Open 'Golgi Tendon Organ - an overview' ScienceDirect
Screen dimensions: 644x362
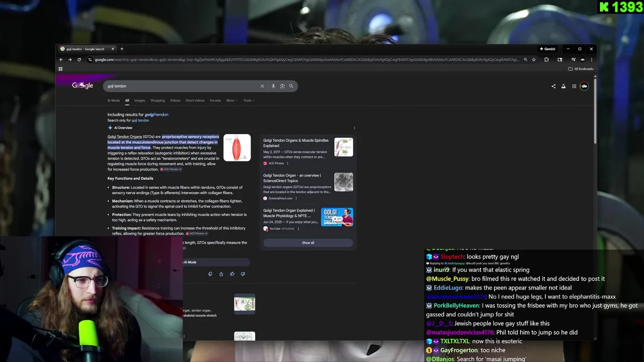click(x=292, y=178)
